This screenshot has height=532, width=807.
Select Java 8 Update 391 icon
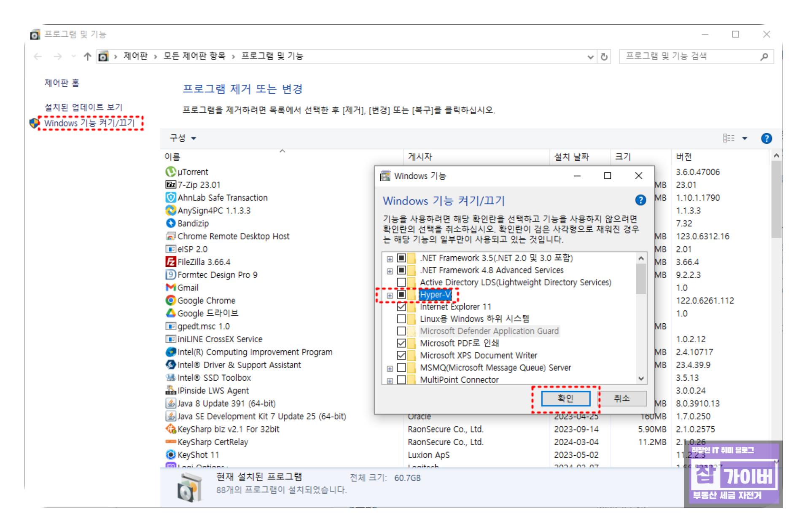[x=170, y=403]
